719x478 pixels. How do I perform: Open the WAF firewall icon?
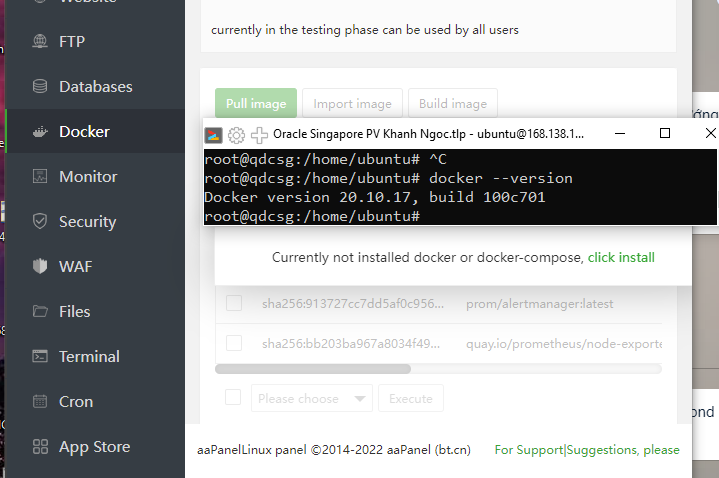[x=41, y=267]
